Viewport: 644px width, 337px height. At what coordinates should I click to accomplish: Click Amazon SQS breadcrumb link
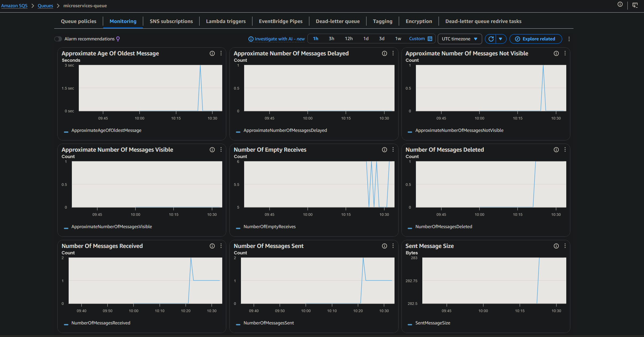(14, 6)
